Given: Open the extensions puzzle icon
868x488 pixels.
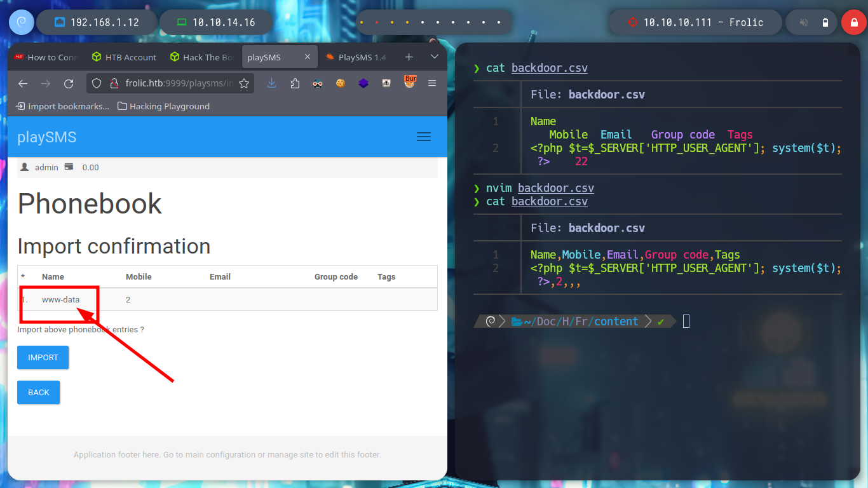Looking at the screenshot, I should [x=295, y=83].
